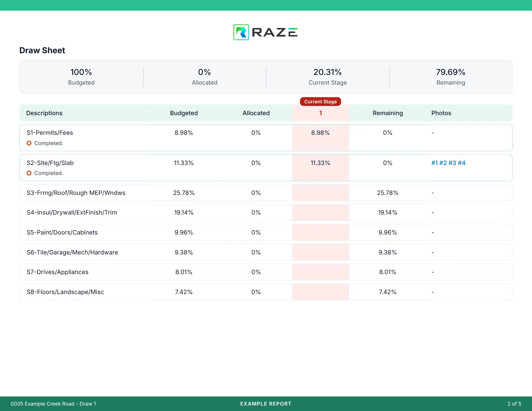Select the S6-Tile/Garage/Mech/Hardware row
This screenshot has height=411, width=532.
click(266, 252)
